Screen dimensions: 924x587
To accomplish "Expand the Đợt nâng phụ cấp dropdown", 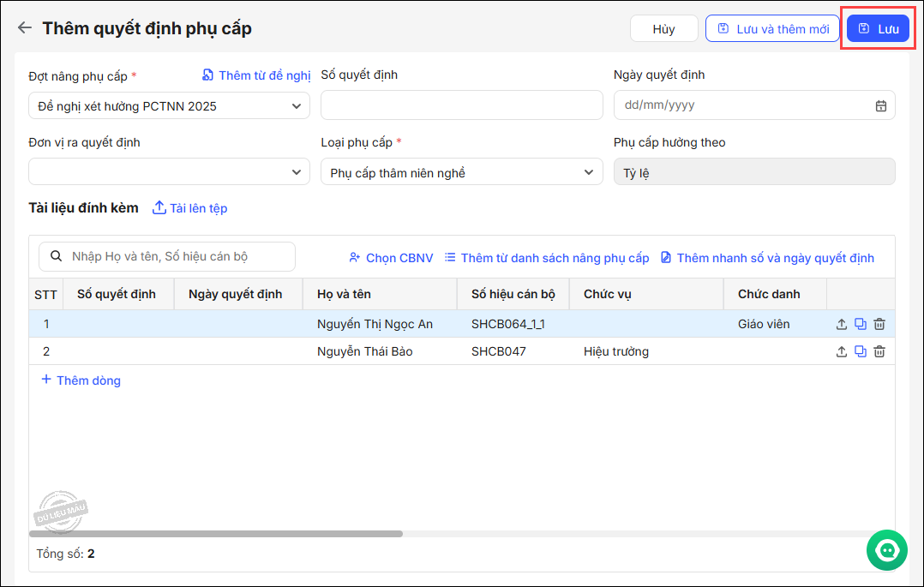I will click(x=297, y=106).
